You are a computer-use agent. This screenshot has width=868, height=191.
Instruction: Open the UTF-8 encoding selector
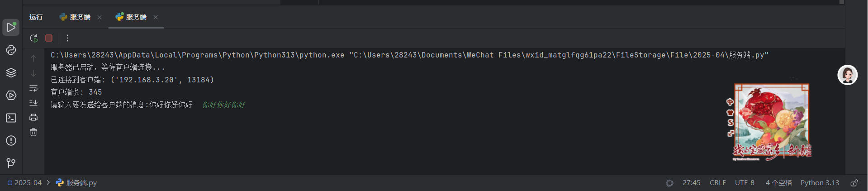[x=745, y=183]
